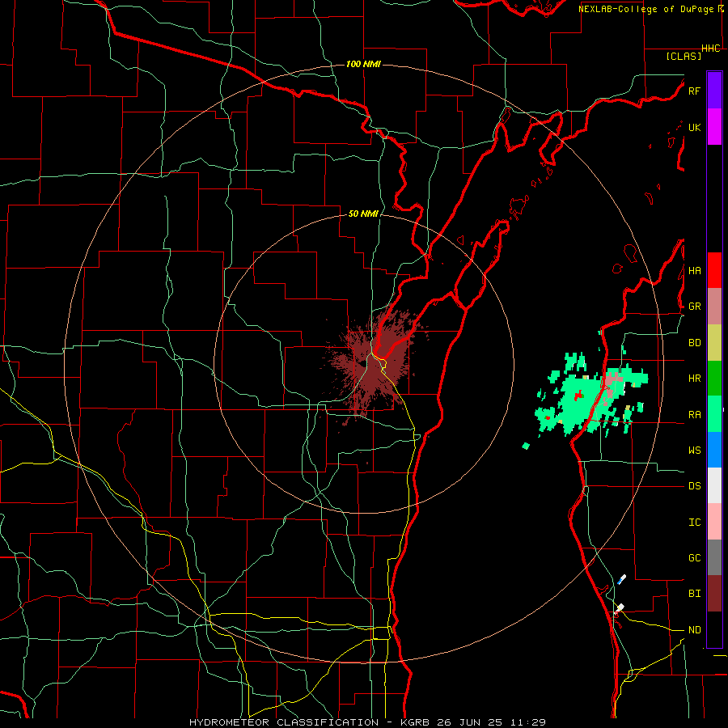The width and height of the screenshot is (728, 728).
Task: Click the DS white legend swatch
Action: [714, 485]
